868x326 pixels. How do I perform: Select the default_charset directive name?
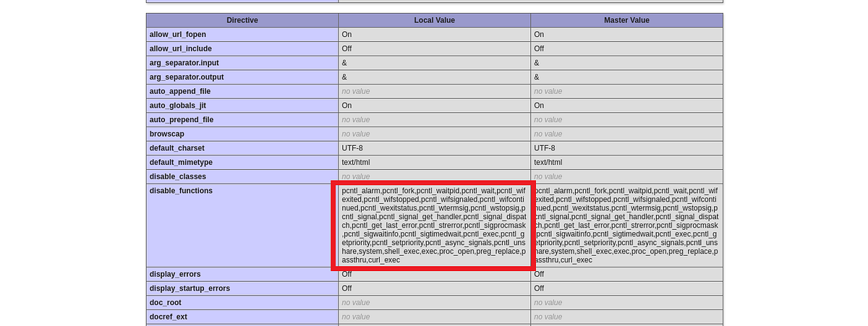pyautogui.click(x=179, y=148)
